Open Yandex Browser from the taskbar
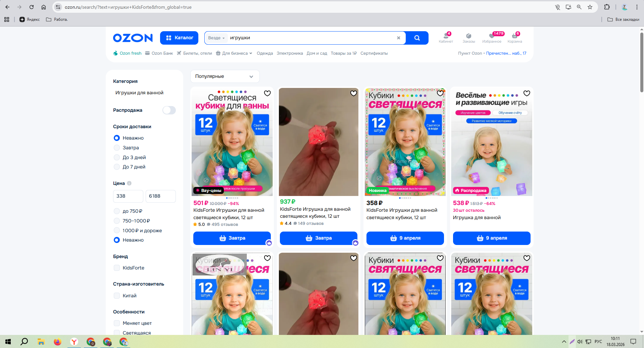644x348 pixels. point(74,342)
